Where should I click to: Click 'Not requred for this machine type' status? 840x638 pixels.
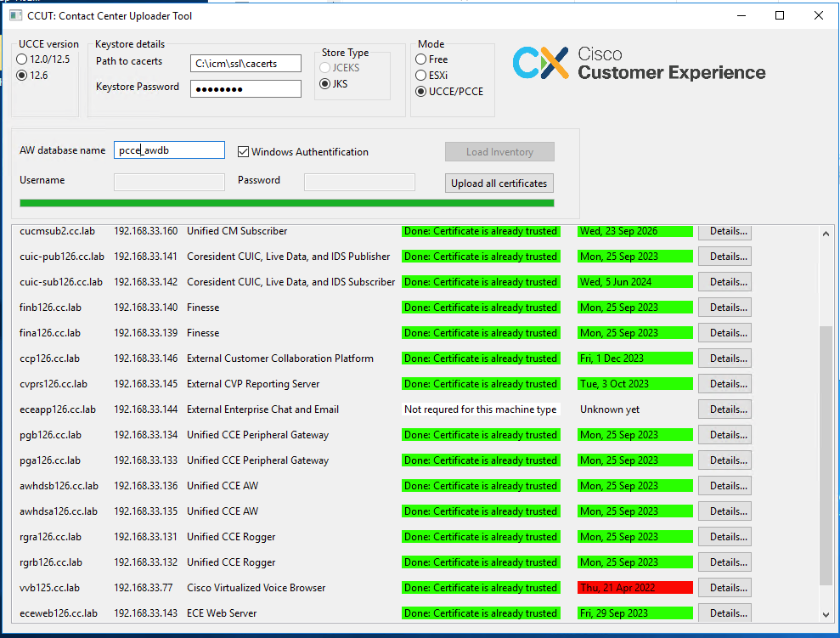pyautogui.click(x=481, y=409)
